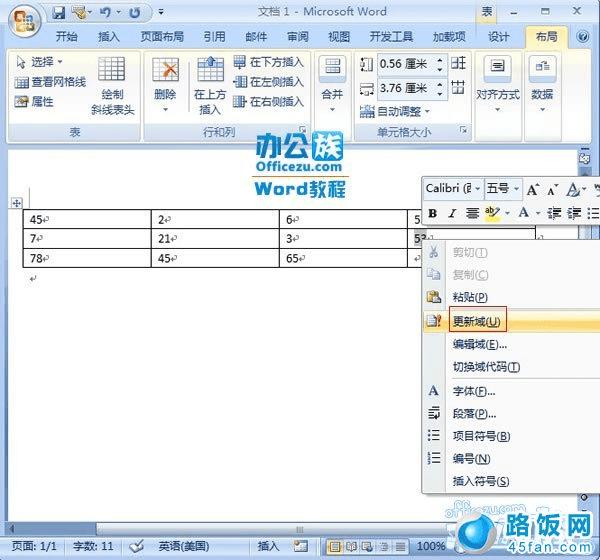Click the Office button orb
Viewport: 600px width, 560px height.
24,21
